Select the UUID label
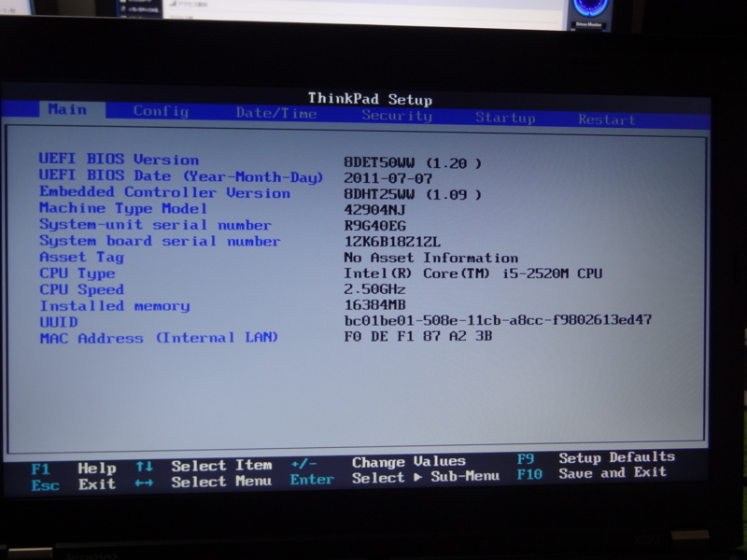 pyautogui.click(x=59, y=322)
